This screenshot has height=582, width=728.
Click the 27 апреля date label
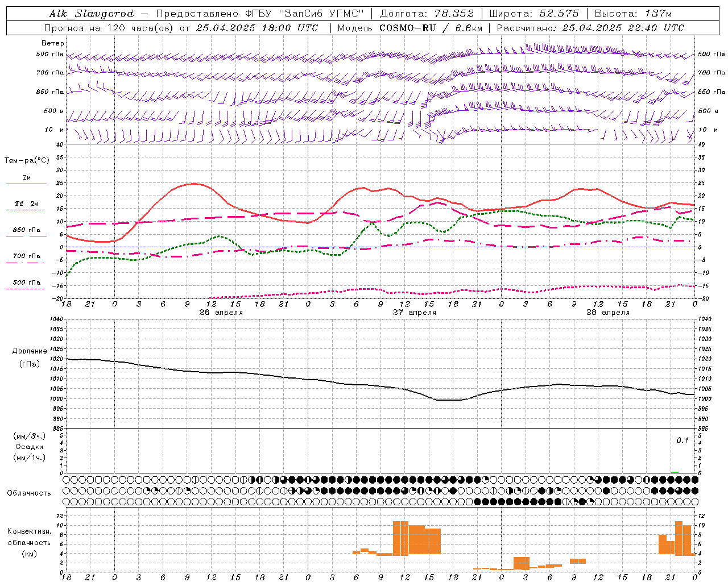[x=415, y=312]
